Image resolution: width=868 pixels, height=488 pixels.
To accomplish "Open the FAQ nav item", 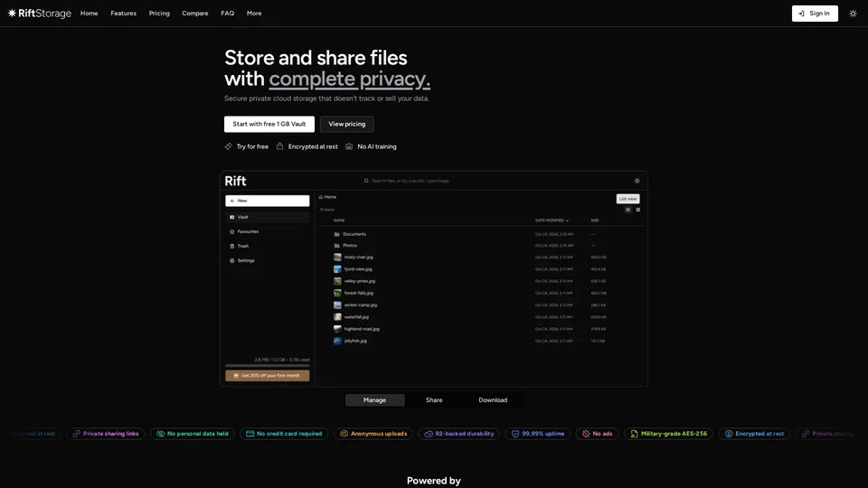I will [x=228, y=14].
